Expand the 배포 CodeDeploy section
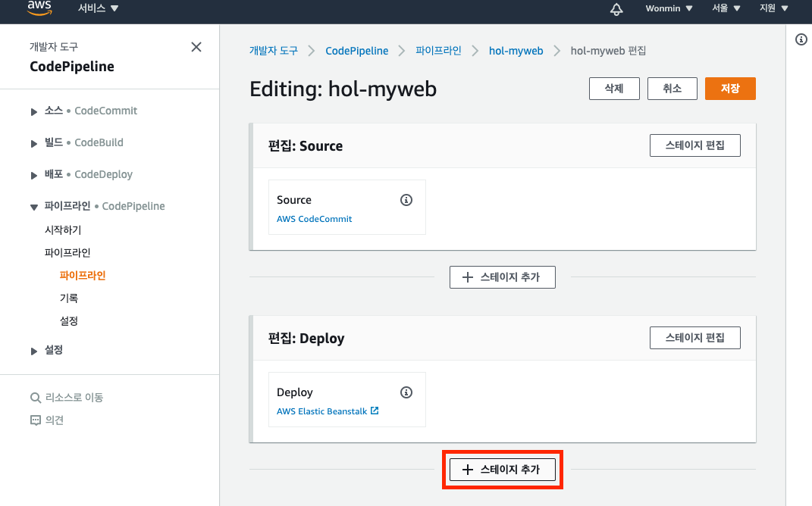The image size is (812, 506). (x=33, y=175)
